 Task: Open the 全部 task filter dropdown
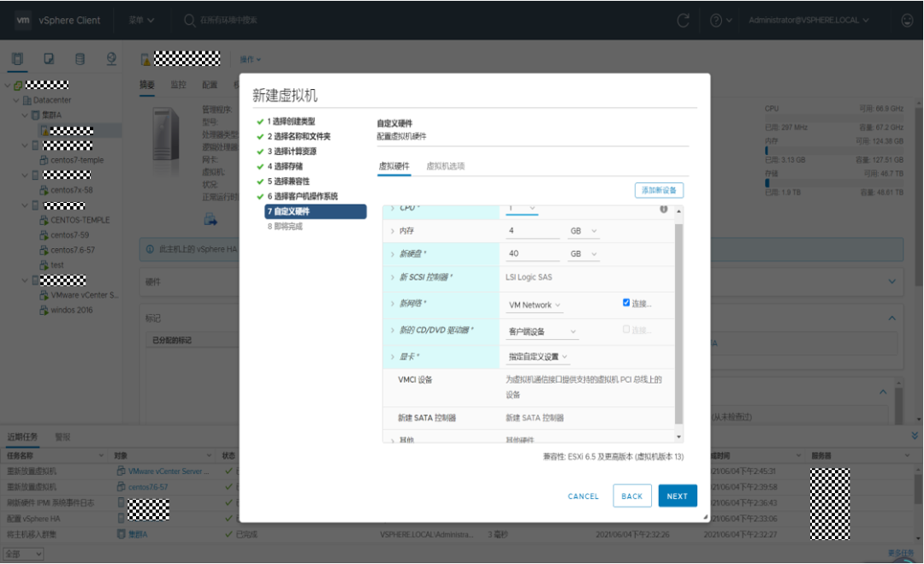(24, 555)
